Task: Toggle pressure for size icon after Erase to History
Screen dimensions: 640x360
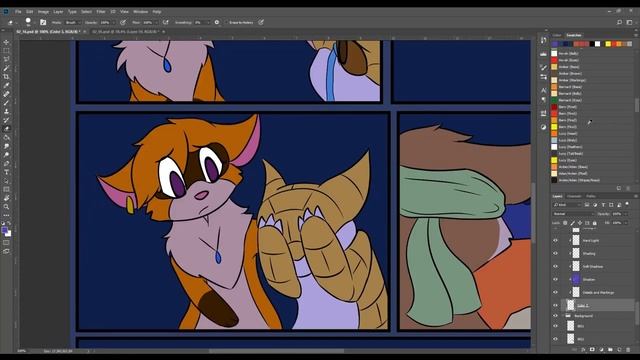Action: [261, 22]
